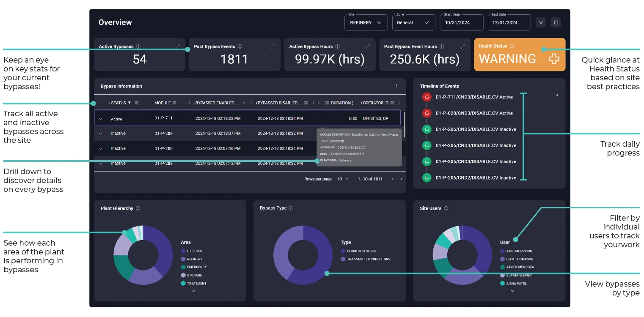
Task: Click red bell for D1-P-828/CND3 event
Action: (427, 113)
